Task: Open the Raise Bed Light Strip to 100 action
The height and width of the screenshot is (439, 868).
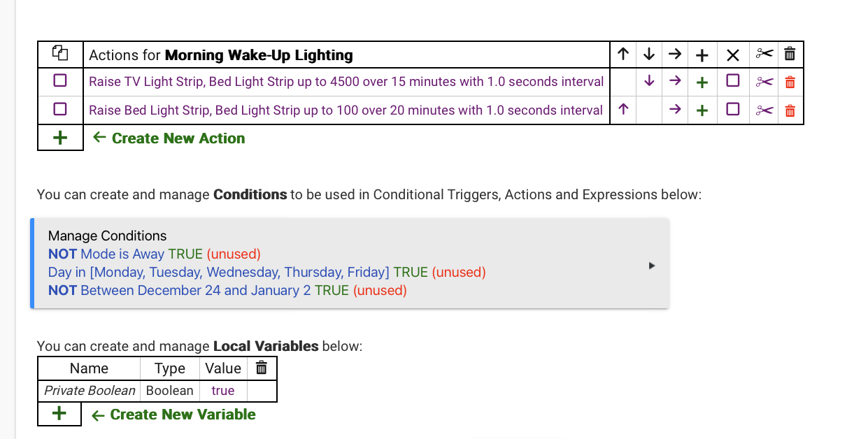Action: pos(346,110)
